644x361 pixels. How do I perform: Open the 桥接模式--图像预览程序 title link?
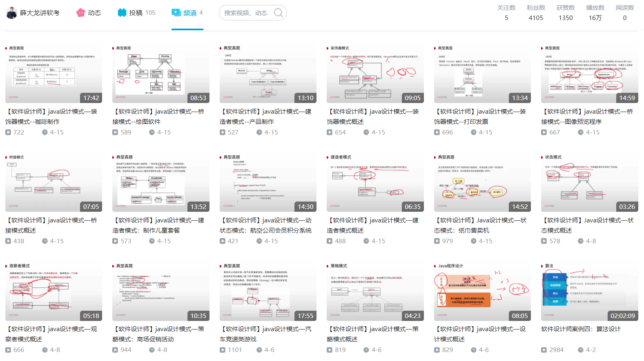(587, 117)
